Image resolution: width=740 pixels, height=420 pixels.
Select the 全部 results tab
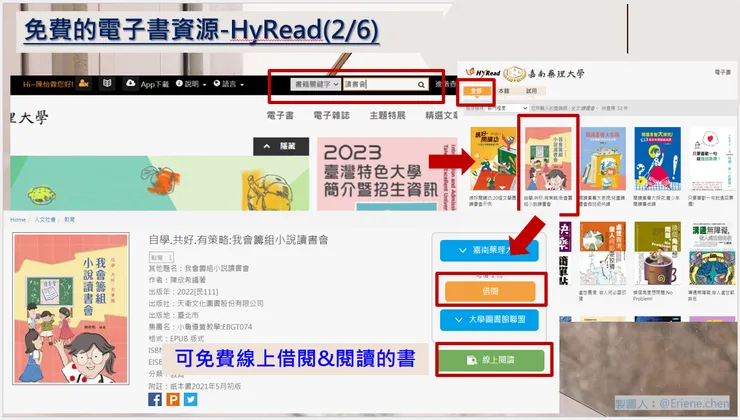476,91
